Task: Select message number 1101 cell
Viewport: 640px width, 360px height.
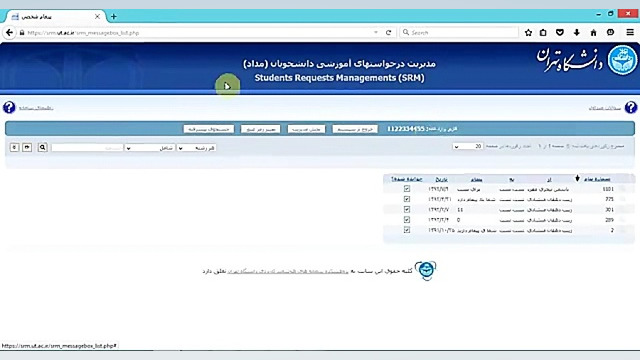Action: click(608, 189)
